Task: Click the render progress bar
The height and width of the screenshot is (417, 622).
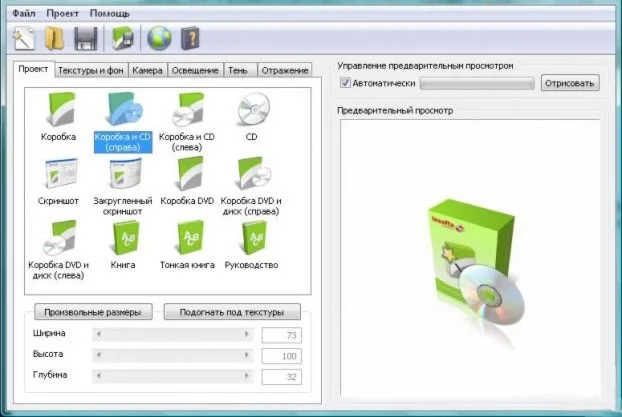Action: click(x=477, y=83)
